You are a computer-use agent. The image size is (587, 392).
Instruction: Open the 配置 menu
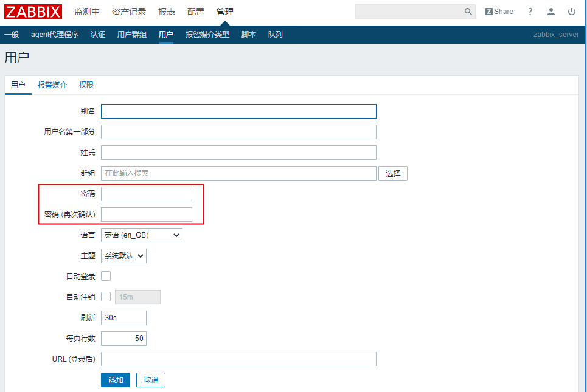point(196,12)
